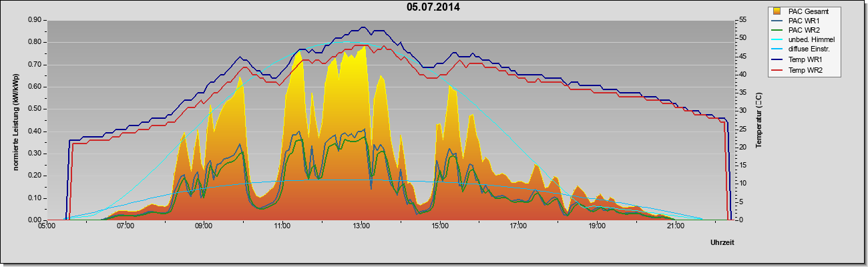Click the 11:00 time axis label
Image resolution: width=868 pixels, height=267 pixels.
pyautogui.click(x=282, y=226)
